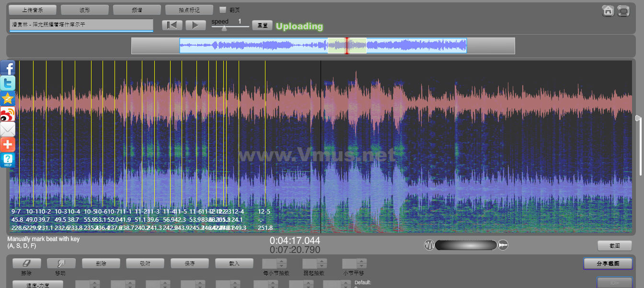Click the speed slider handle
This screenshot has width=644, height=288.
pyautogui.click(x=224, y=28)
